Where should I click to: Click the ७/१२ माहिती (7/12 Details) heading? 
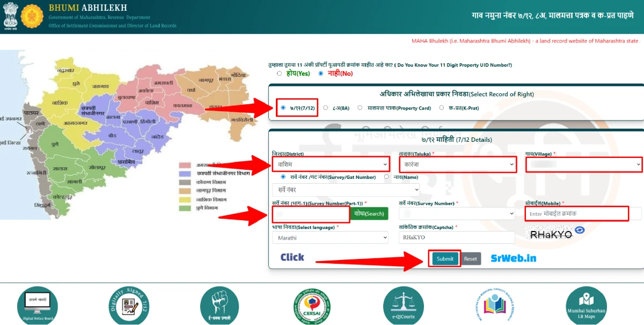[457, 140]
